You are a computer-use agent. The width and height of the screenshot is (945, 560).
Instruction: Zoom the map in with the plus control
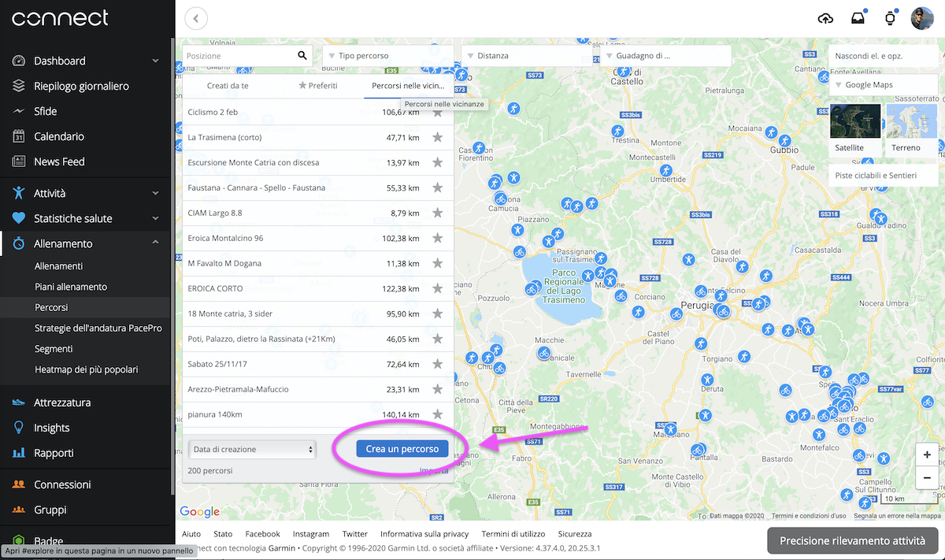click(x=926, y=454)
